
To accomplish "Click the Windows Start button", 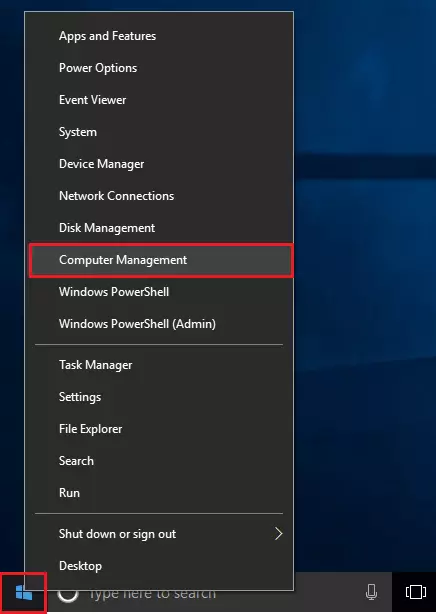I will [24, 593].
